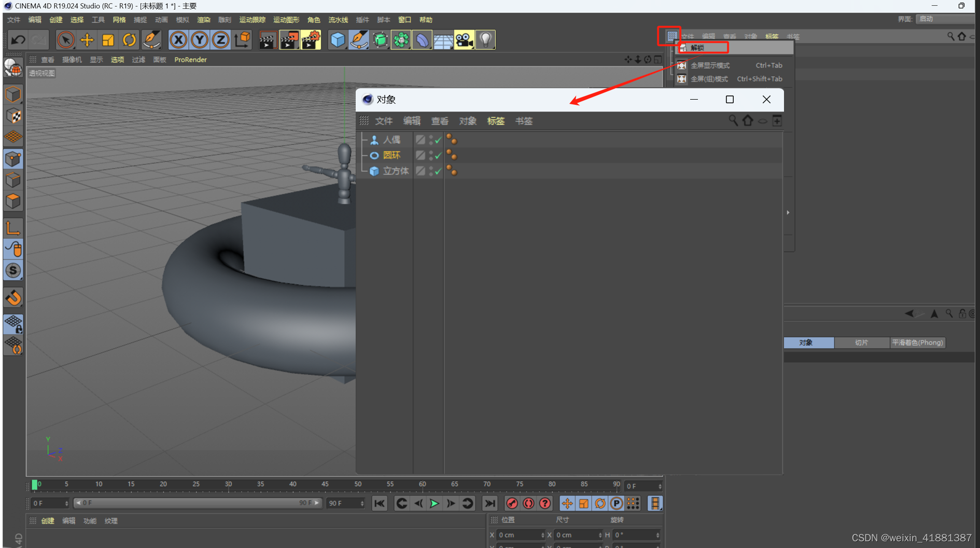Image resolution: width=980 pixels, height=548 pixels.
Task: Open the 渲染 menu in the menu bar
Action: 203,20
